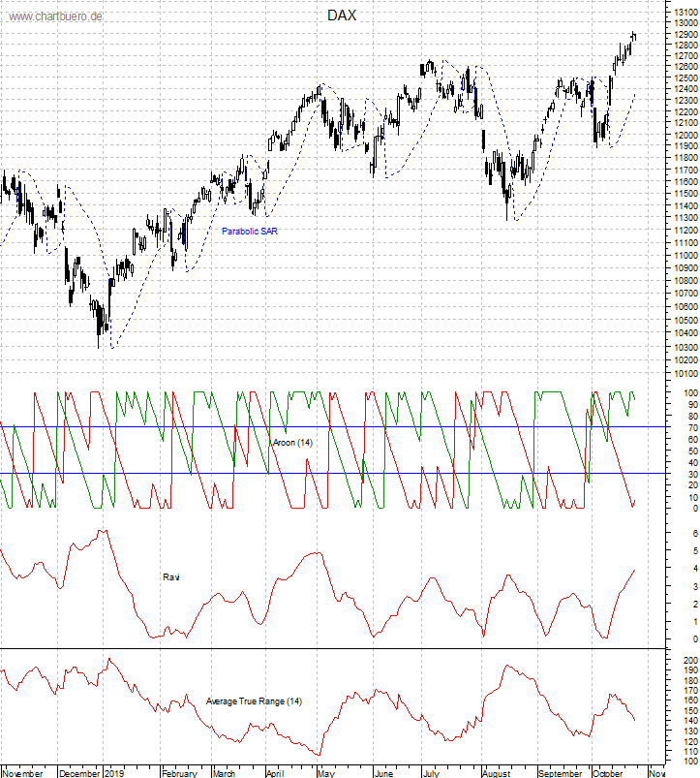Click the Aroon (14) indicator label
Image resolution: width=700 pixels, height=778 pixels.
pos(292,443)
